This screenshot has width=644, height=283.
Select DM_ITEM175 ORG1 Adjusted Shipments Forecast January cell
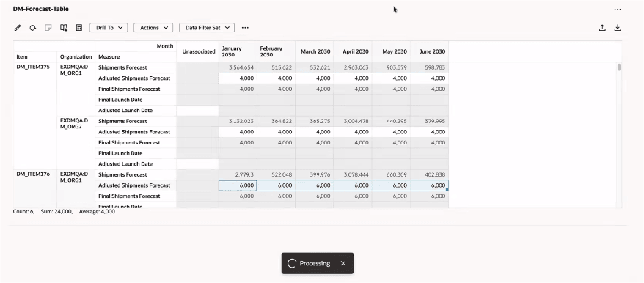pyautogui.click(x=238, y=78)
